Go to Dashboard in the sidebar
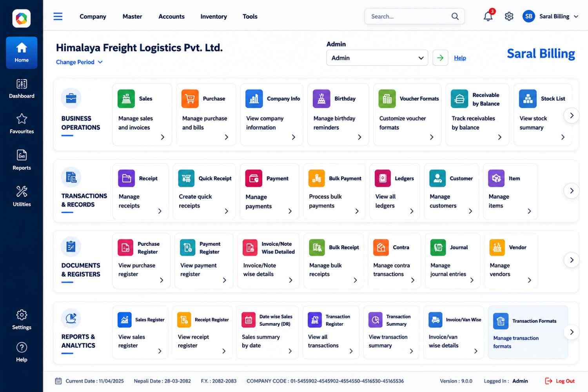The image size is (588, 392). pyautogui.click(x=22, y=89)
